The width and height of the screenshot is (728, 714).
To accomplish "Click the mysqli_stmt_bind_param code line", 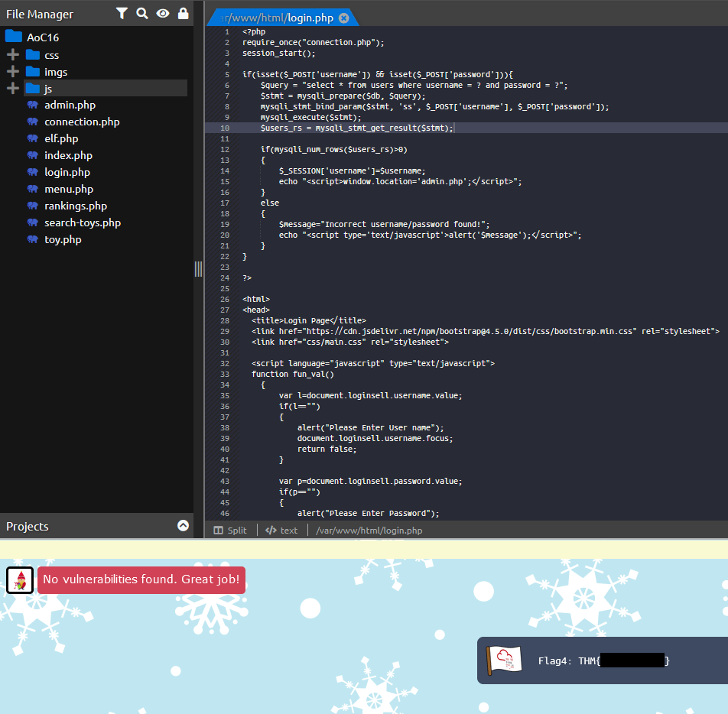I will pyautogui.click(x=434, y=107).
